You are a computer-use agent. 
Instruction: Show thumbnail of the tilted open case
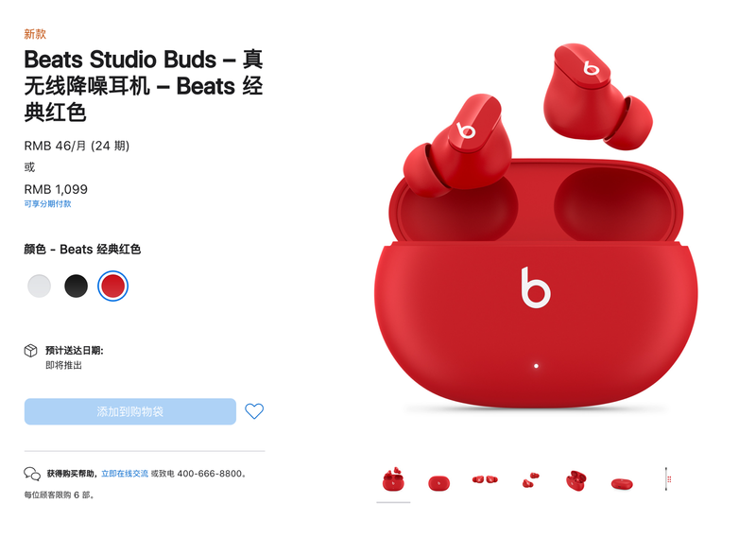click(x=576, y=480)
